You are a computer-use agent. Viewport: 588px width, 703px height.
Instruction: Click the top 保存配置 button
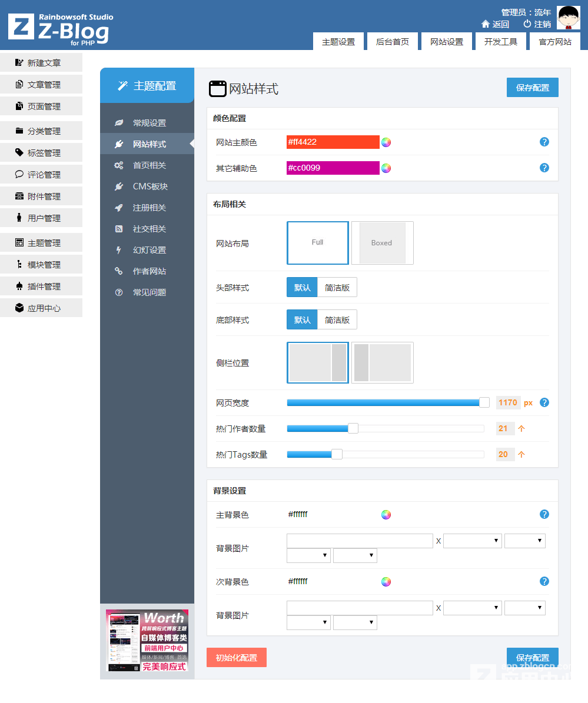click(532, 88)
